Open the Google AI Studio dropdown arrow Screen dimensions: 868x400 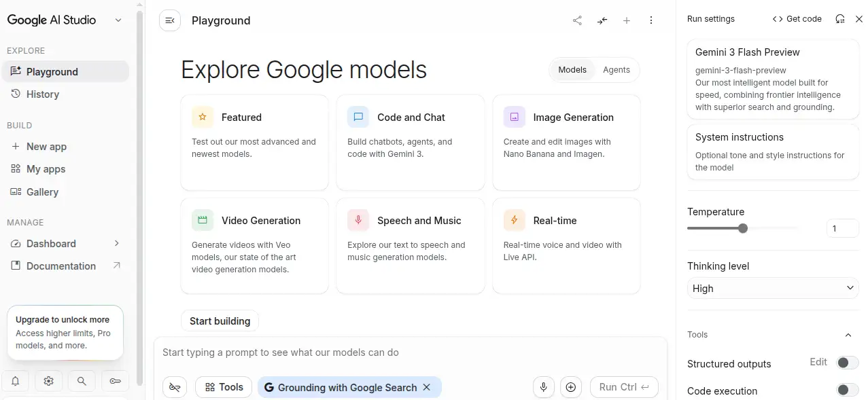coord(118,20)
